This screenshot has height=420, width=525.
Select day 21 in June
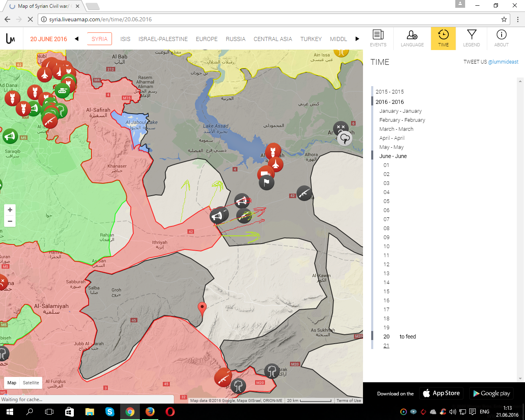pyautogui.click(x=386, y=346)
